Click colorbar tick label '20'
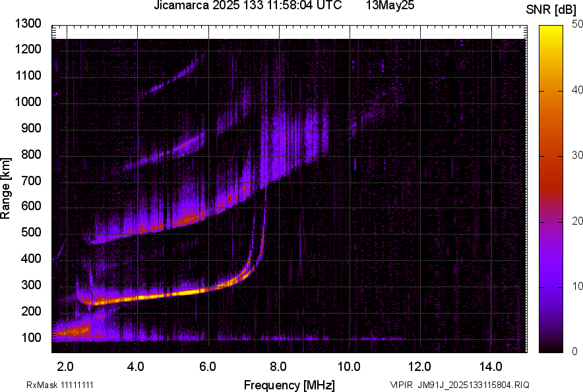 click(x=578, y=221)
